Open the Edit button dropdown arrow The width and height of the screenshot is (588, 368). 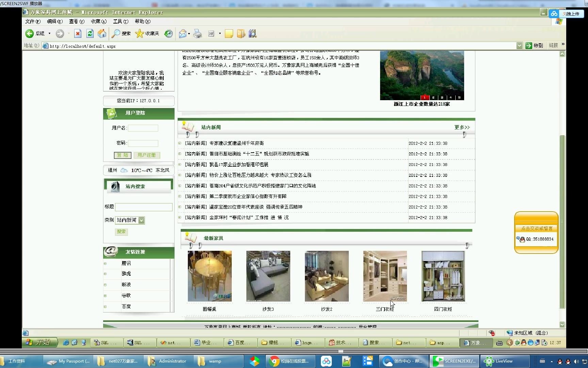click(x=220, y=33)
